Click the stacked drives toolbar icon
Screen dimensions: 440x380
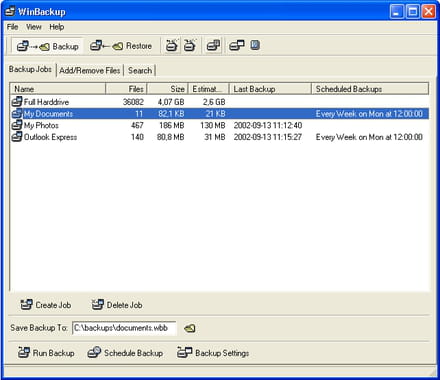pyautogui.click(x=213, y=46)
